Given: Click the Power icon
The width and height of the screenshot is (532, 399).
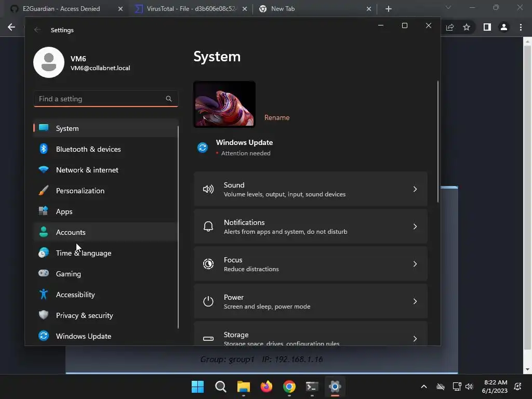Looking at the screenshot, I should (x=208, y=301).
